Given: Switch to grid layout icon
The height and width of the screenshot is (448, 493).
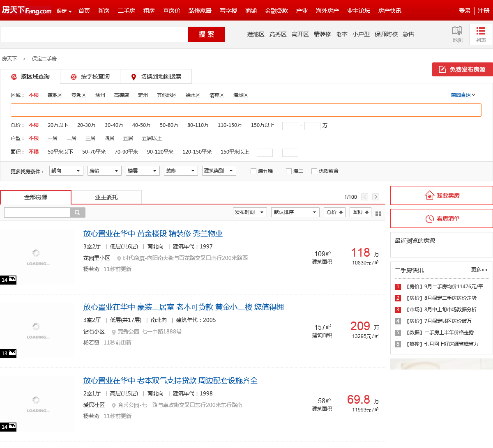Looking at the screenshot, I should pyautogui.click(x=378, y=214).
